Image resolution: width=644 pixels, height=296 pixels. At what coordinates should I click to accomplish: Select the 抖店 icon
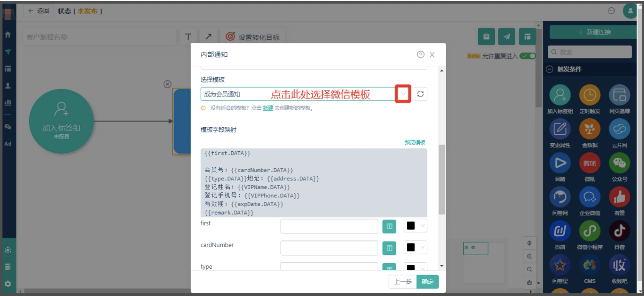[x=560, y=231]
